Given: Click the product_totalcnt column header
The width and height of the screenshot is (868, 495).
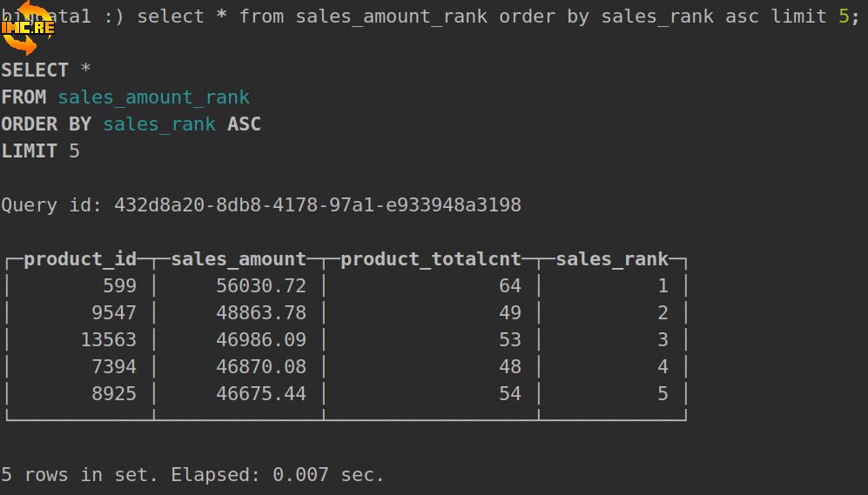Looking at the screenshot, I should click(x=430, y=259).
